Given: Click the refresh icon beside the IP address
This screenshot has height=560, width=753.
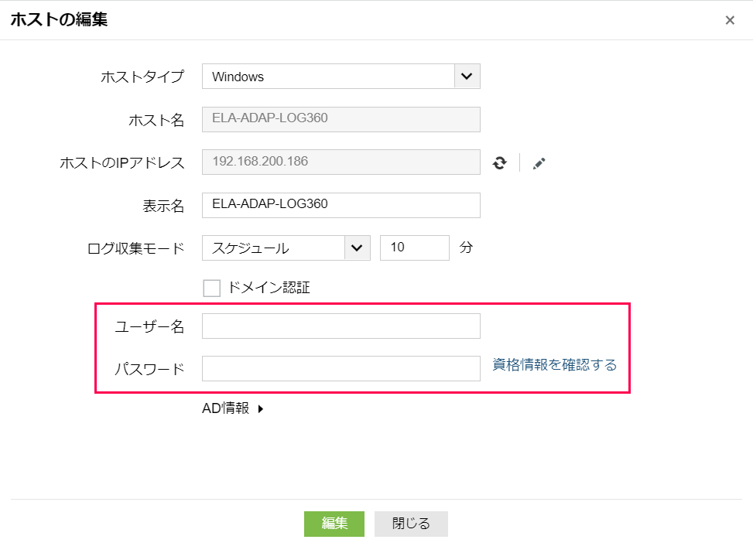Looking at the screenshot, I should point(500,163).
